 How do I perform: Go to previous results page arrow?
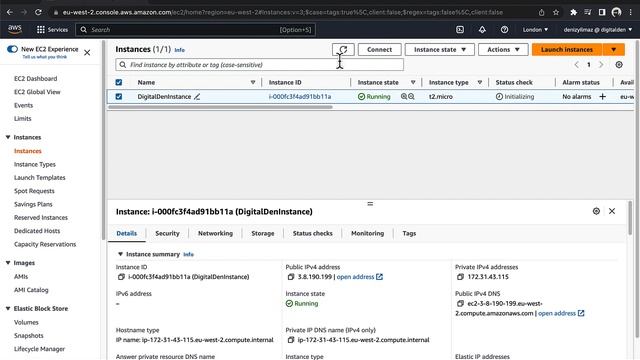pyautogui.click(x=576, y=64)
